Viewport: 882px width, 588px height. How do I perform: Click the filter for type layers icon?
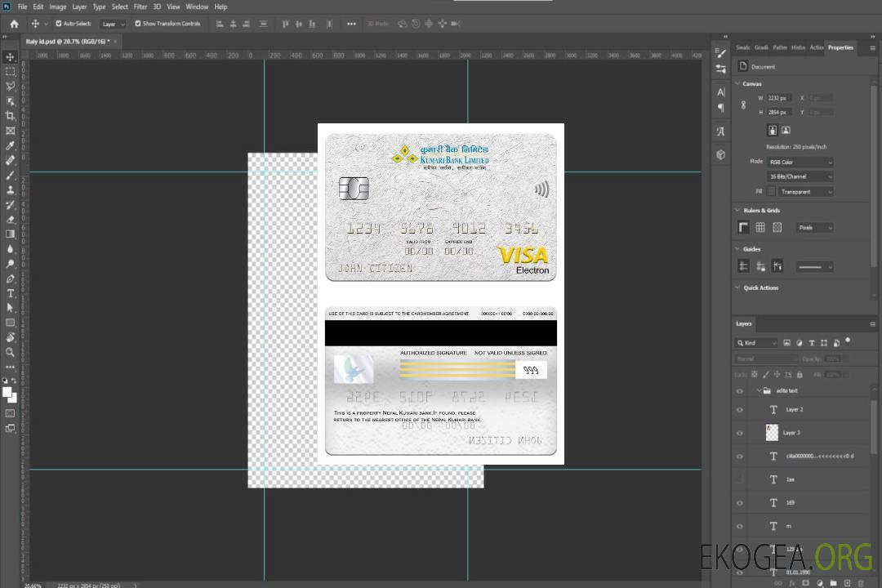pos(811,343)
